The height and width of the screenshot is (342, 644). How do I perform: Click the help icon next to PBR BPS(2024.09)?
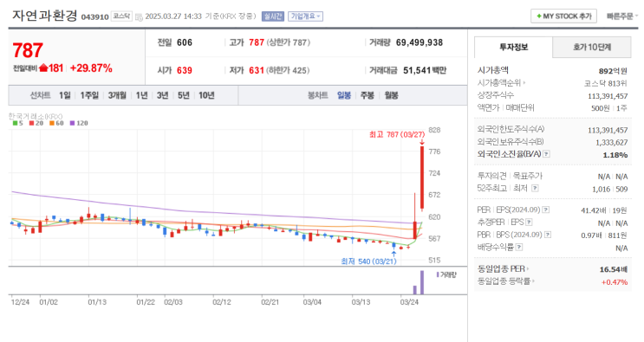[x=548, y=235]
